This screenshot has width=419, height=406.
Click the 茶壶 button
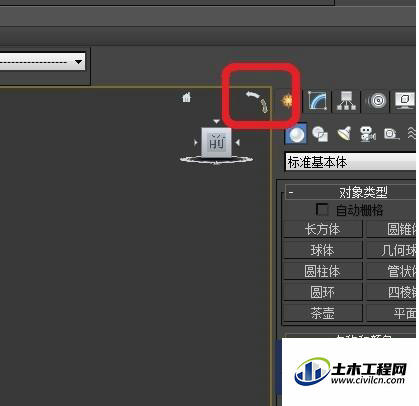323,313
